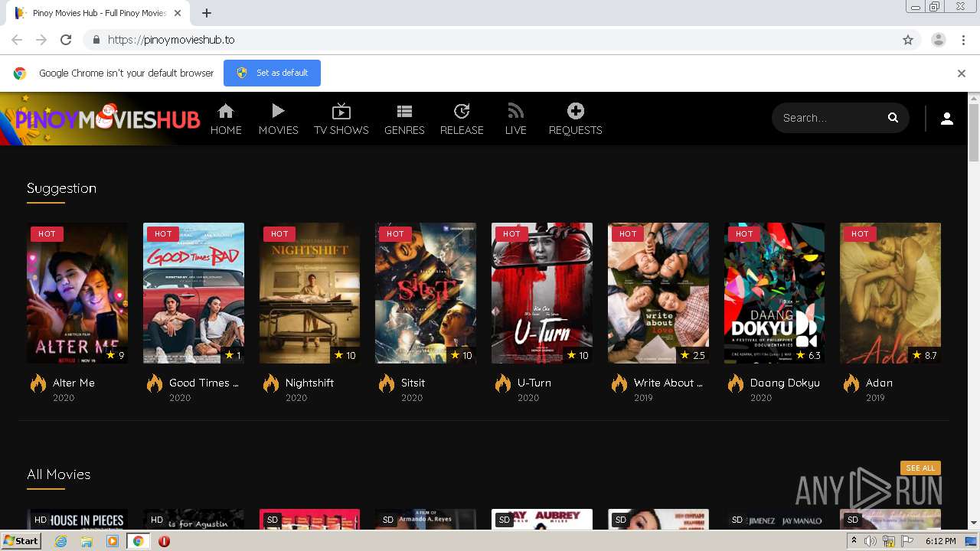This screenshot has width=980, height=551.
Task: Select the Pinoy Movies Hub tab
Action: click(100, 13)
